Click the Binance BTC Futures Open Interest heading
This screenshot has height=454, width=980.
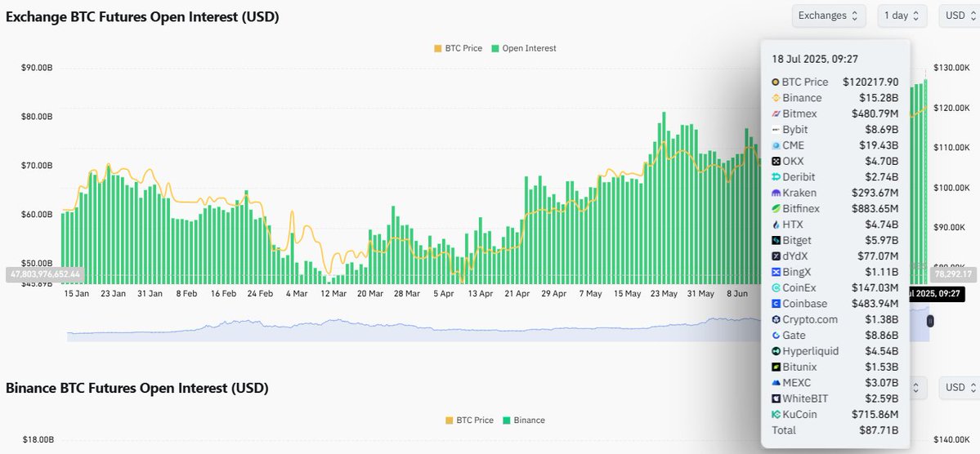pos(136,389)
